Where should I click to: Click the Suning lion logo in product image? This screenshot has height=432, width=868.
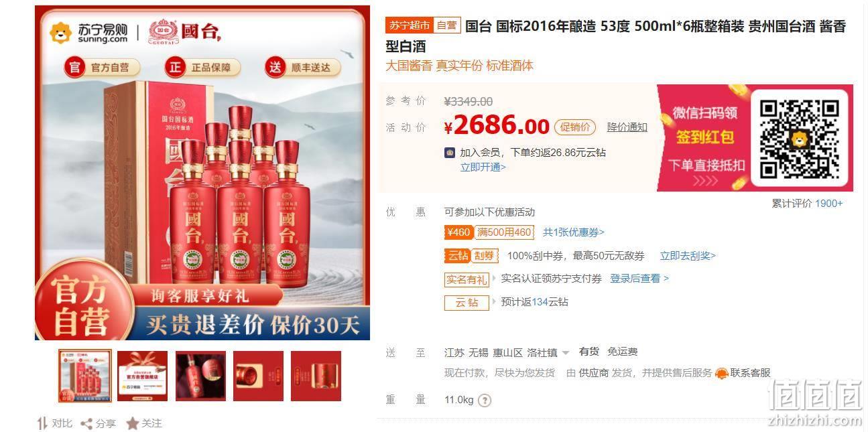[61, 32]
